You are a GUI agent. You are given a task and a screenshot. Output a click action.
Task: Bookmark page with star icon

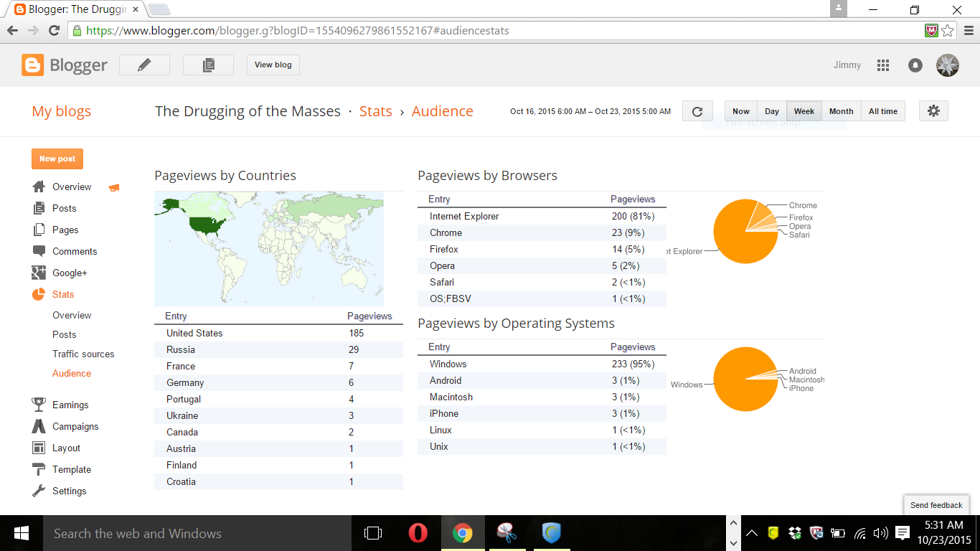[948, 31]
